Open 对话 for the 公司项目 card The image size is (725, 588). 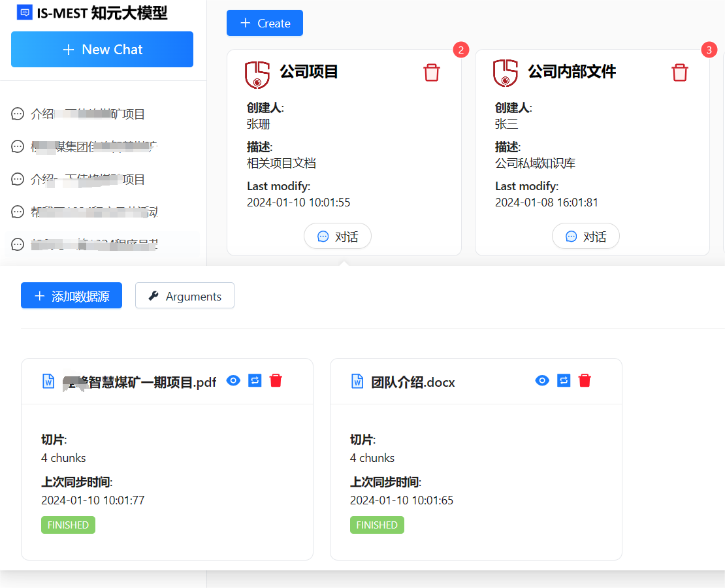pyautogui.click(x=338, y=237)
